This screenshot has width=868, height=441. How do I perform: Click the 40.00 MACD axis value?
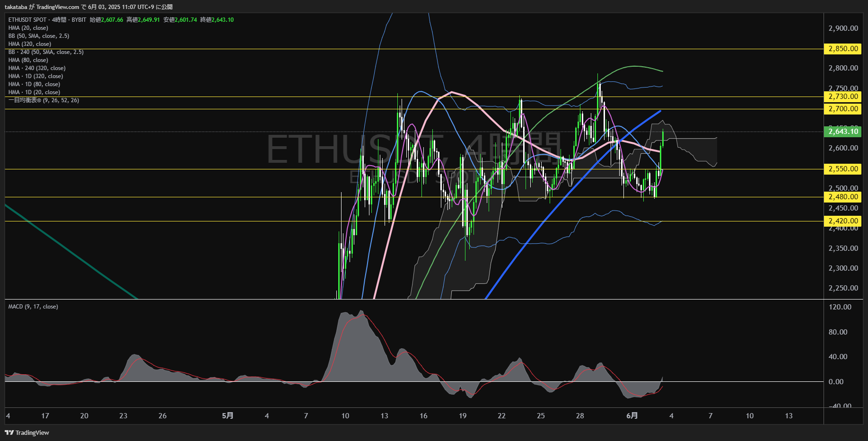[x=838, y=357]
